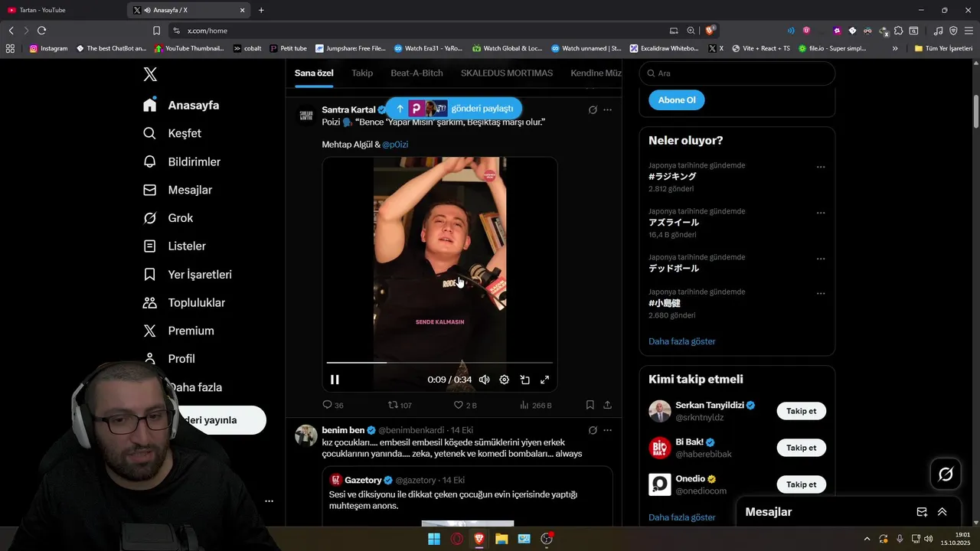The height and width of the screenshot is (551, 980).
Task: Focus the Ara search field
Action: 737,73
